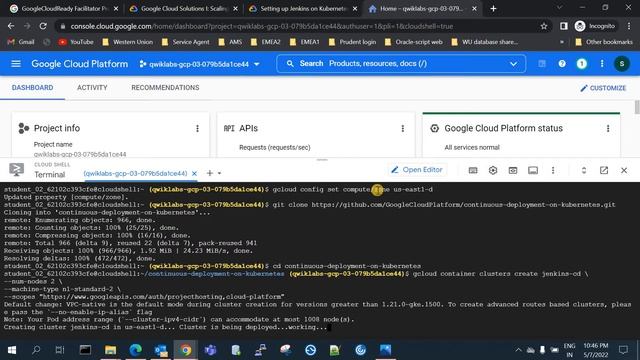Open the Windows Start menu

[12, 350]
